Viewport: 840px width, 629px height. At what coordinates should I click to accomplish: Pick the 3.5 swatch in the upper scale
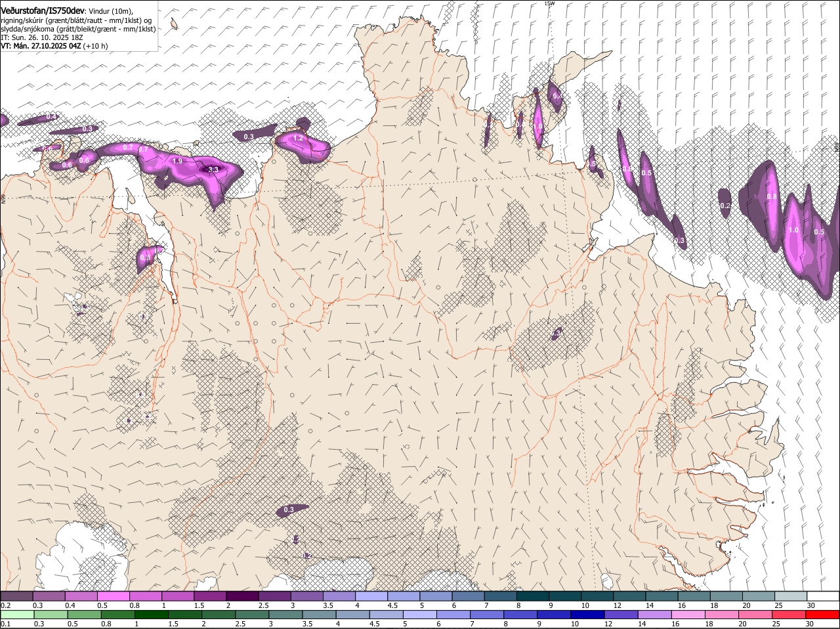click(x=339, y=596)
